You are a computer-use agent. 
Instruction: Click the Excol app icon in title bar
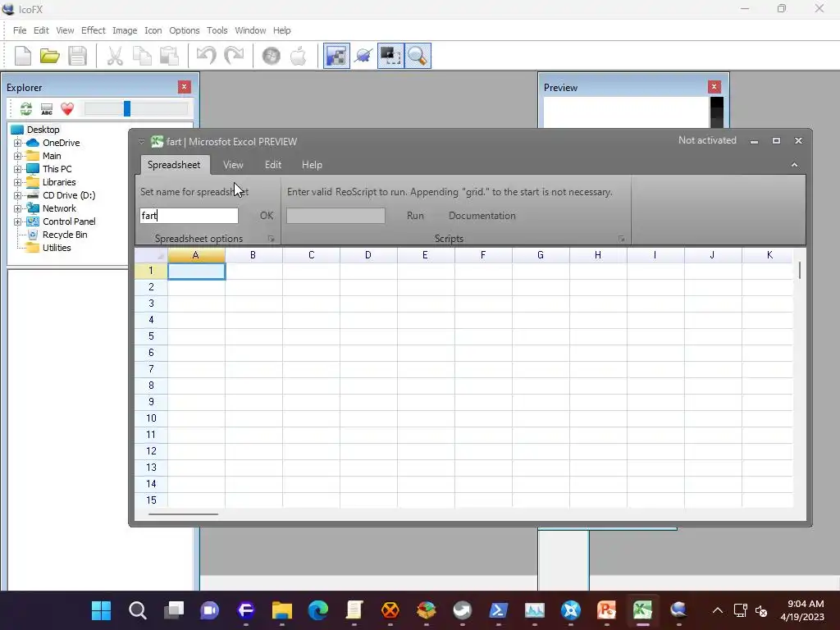pos(157,141)
